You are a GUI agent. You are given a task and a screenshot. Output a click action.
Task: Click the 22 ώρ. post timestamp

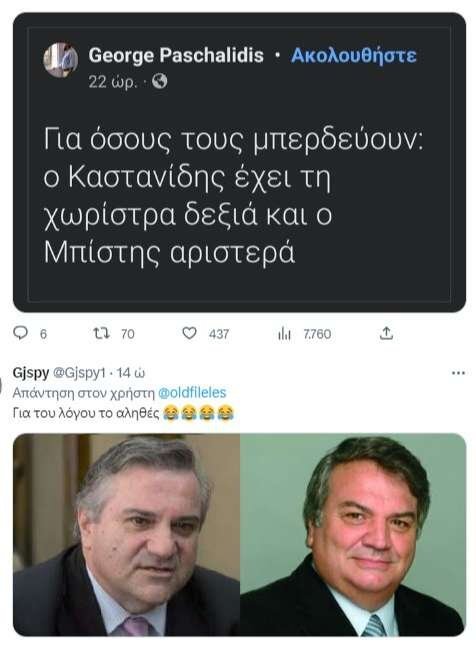[x=112, y=82]
